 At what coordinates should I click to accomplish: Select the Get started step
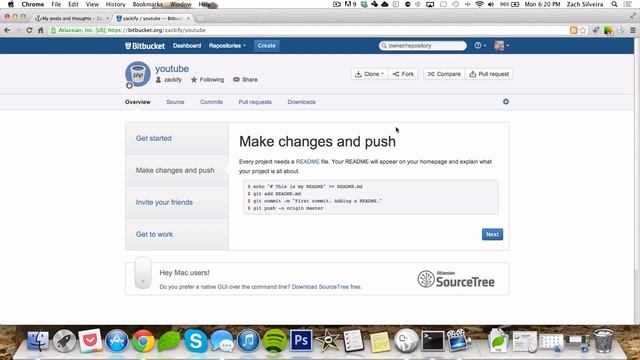177,138
